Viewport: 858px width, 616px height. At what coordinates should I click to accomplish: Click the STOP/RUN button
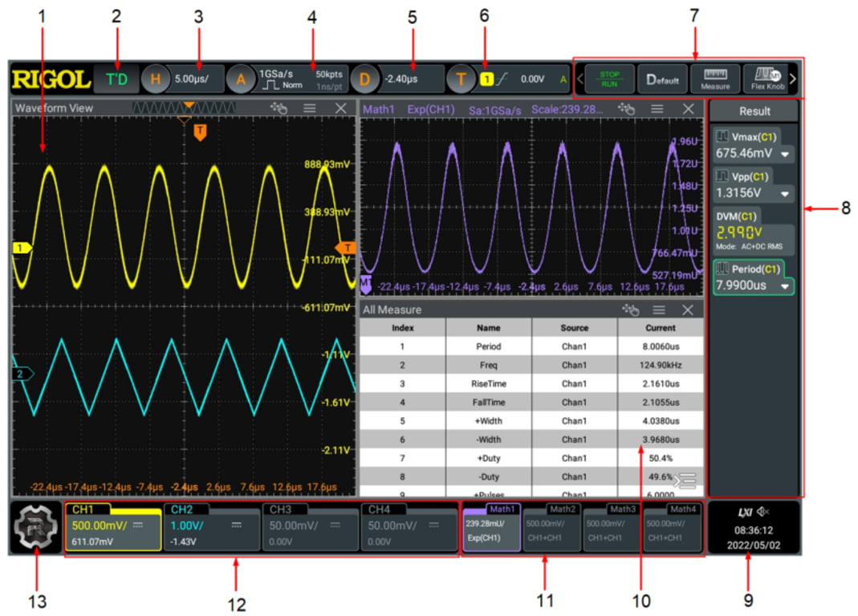tap(609, 79)
